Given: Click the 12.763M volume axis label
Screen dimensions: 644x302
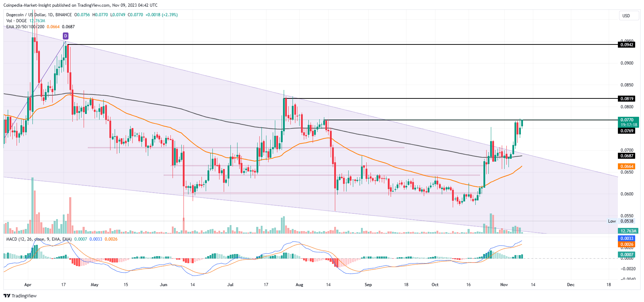Looking at the screenshot, I should [628, 231].
